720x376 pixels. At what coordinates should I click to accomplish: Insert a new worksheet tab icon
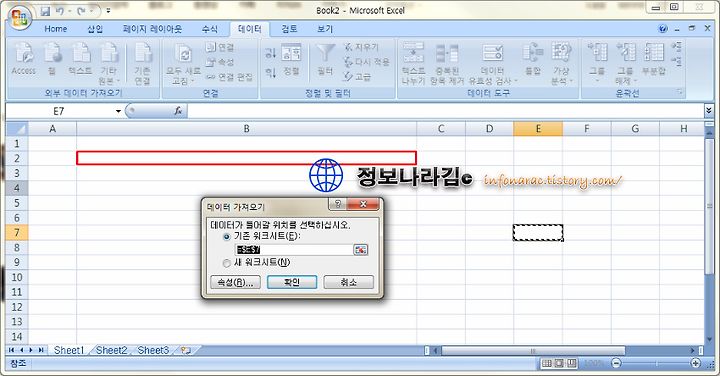point(186,350)
